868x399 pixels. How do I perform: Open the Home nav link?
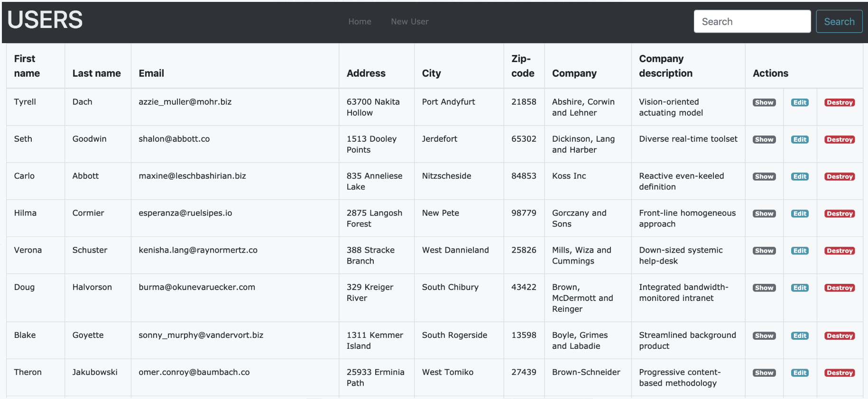[360, 22]
